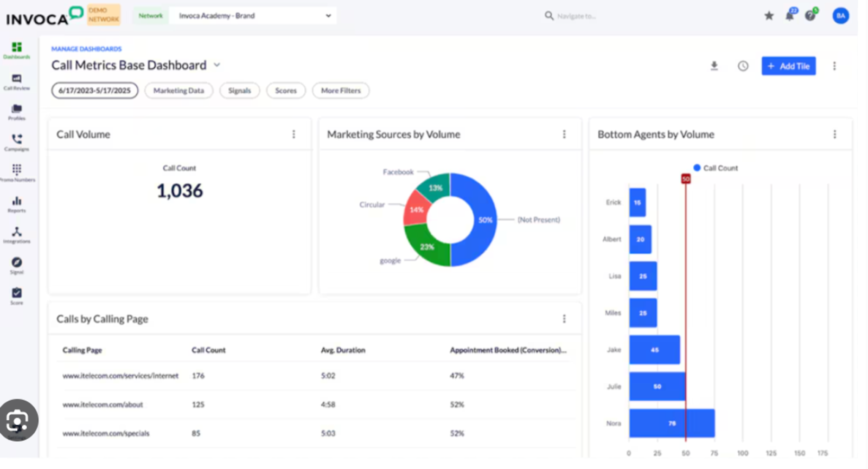Screen dimensions: 868x469
Task: Select the www.itelecom.com/specials row
Action: (x=316, y=433)
